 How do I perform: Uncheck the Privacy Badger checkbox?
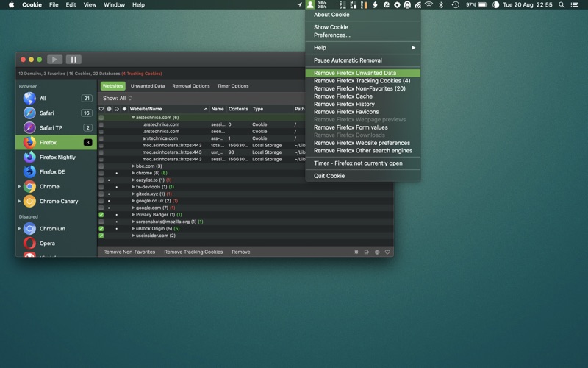point(101,215)
